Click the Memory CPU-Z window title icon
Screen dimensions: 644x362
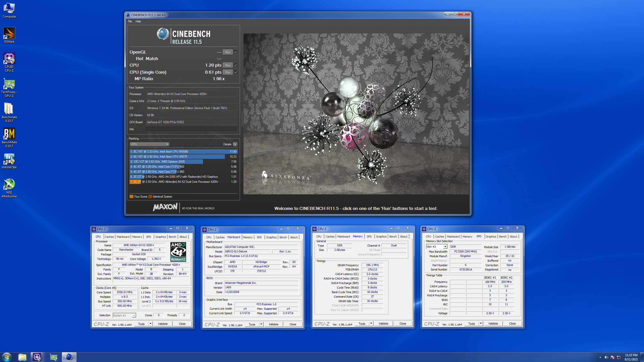point(314,229)
